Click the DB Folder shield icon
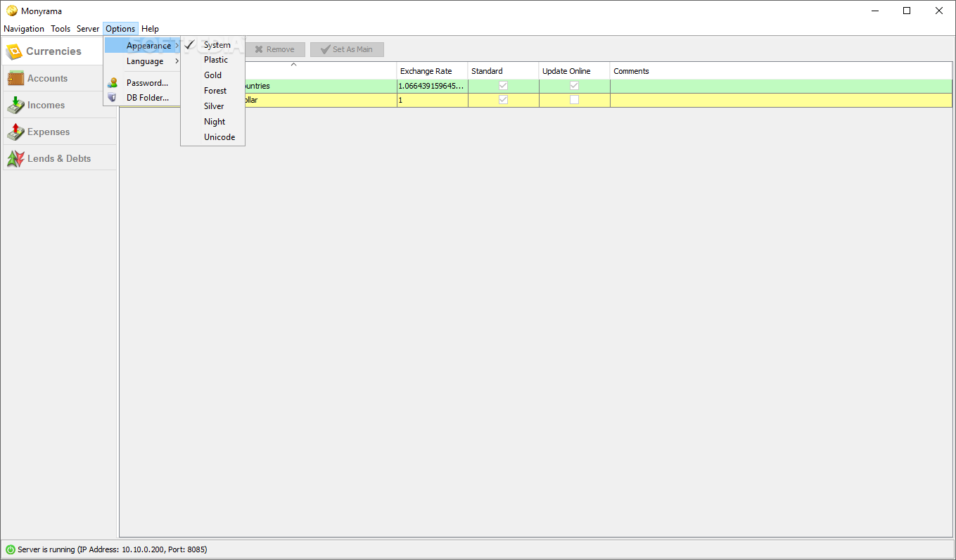Image resolution: width=956 pixels, height=560 pixels. point(113,98)
